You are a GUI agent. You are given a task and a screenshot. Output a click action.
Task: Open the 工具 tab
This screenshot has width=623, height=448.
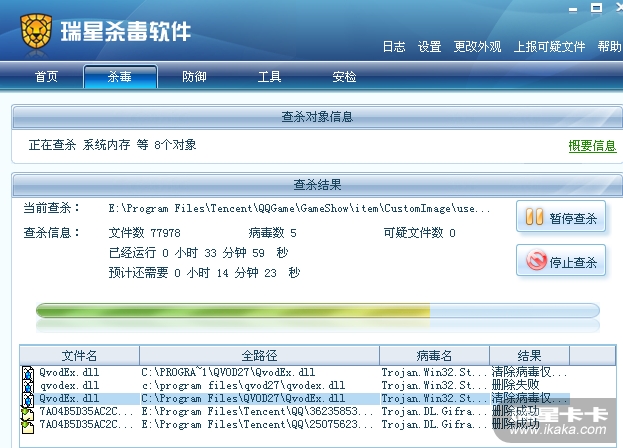pos(269,76)
